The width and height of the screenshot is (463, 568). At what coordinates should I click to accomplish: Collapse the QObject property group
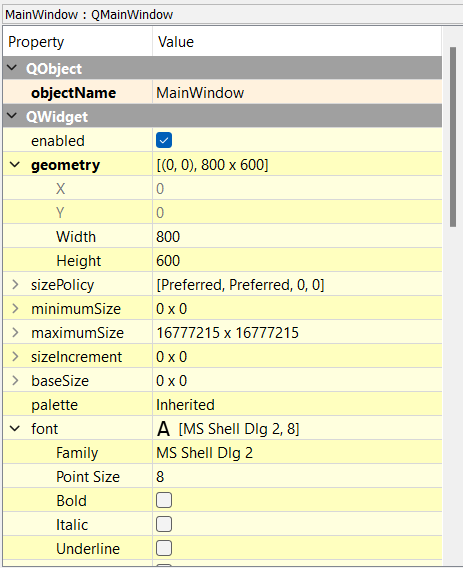[x=12, y=68]
